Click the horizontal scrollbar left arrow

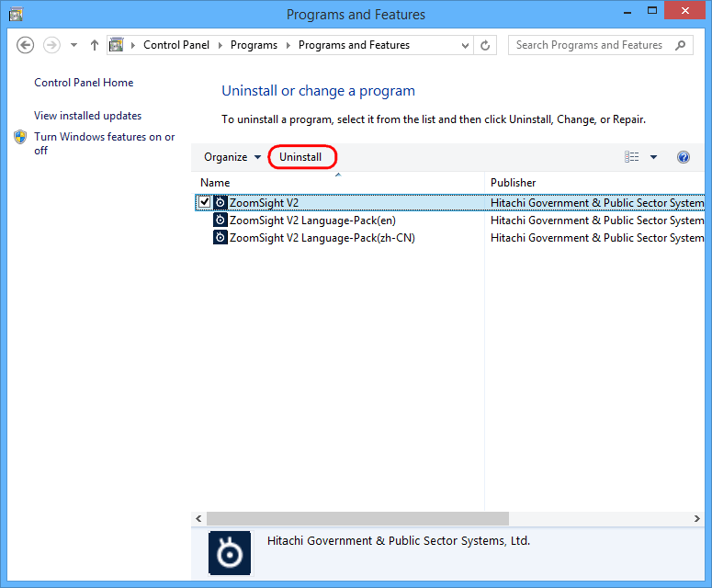[x=198, y=518]
